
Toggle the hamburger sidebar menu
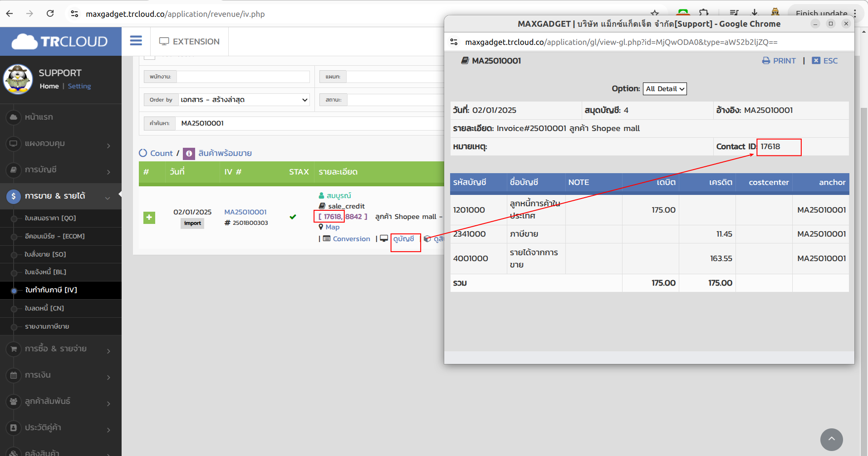tap(136, 41)
